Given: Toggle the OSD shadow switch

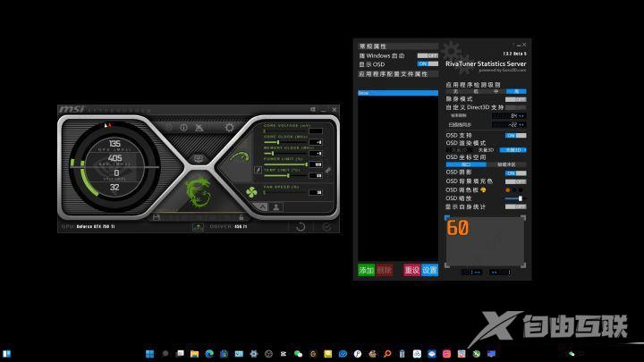Looking at the screenshot, I should (515, 173).
